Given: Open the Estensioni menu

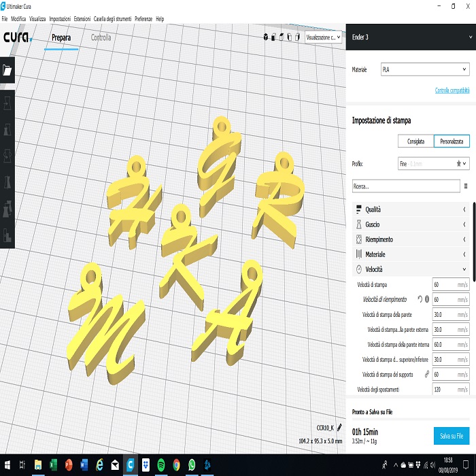Looking at the screenshot, I should pos(82,19).
